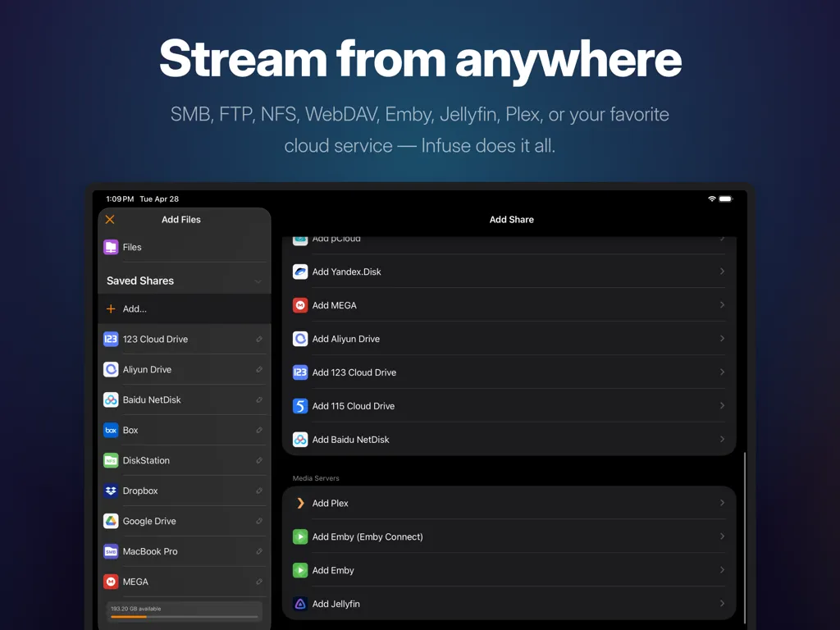Choose Add 115 Cloud Drive label
This screenshot has height=630, width=840.
(354, 406)
